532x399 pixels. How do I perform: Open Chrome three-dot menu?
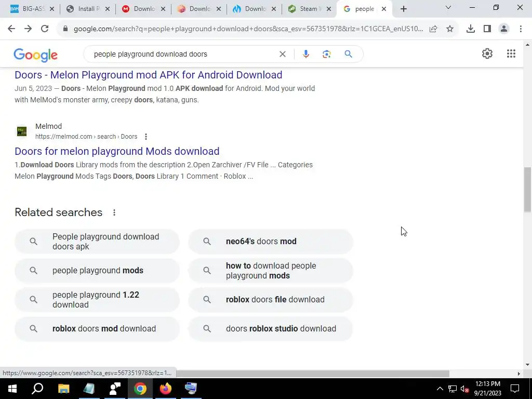point(521,29)
